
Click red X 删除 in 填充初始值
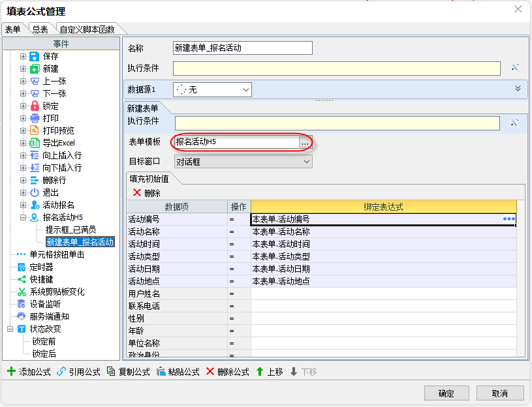147,193
